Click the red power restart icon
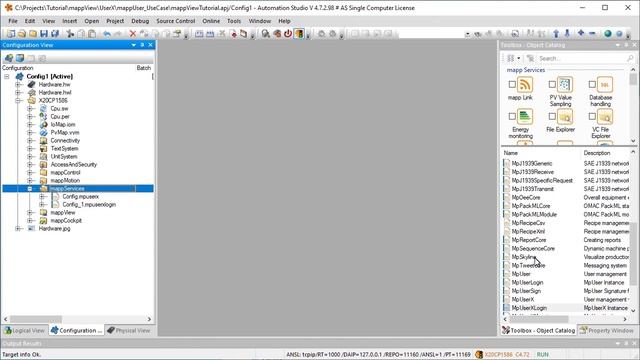Image resolution: width=640 pixels, height=360 pixels. [288, 34]
